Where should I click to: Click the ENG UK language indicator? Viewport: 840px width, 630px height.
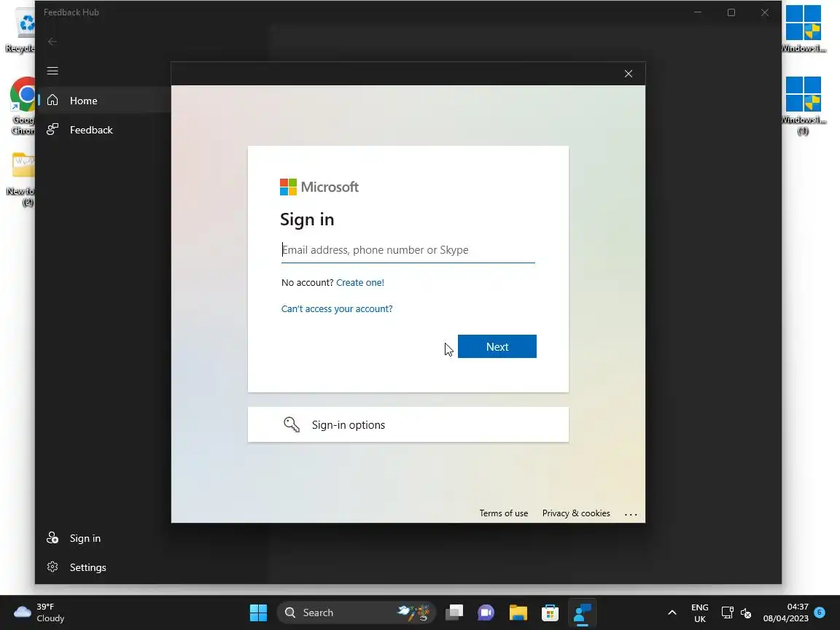pos(700,612)
